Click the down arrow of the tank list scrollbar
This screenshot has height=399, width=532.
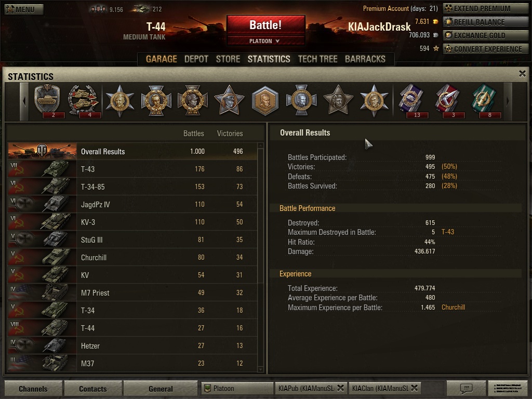(x=261, y=369)
